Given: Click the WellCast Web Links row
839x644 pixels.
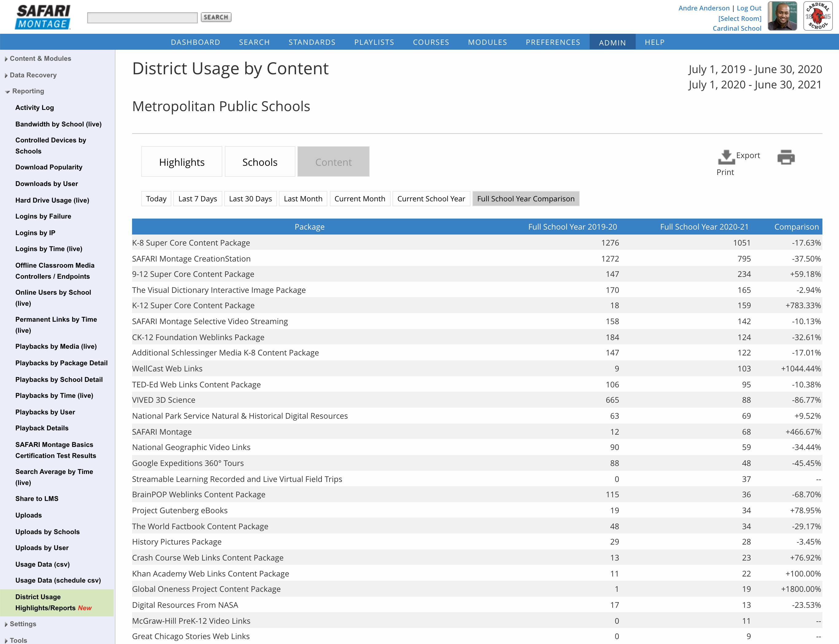Looking at the screenshot, I should (477, 368).
